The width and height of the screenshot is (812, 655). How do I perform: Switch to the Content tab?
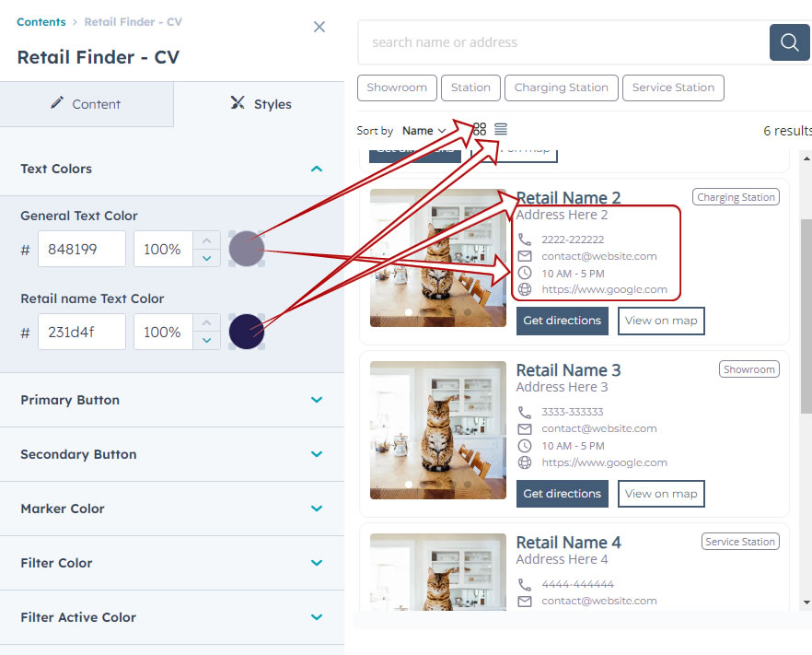pyautogui.click(x=87, y=104)
